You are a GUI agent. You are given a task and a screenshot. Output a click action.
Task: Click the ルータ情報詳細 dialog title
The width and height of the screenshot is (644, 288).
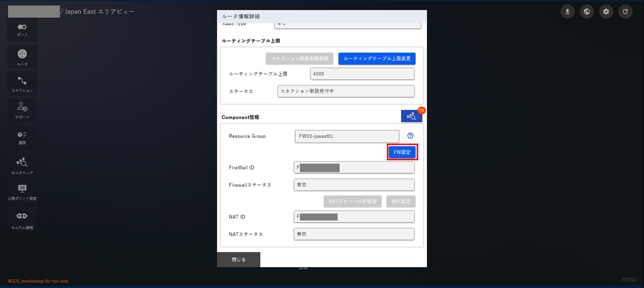point(240,17)
